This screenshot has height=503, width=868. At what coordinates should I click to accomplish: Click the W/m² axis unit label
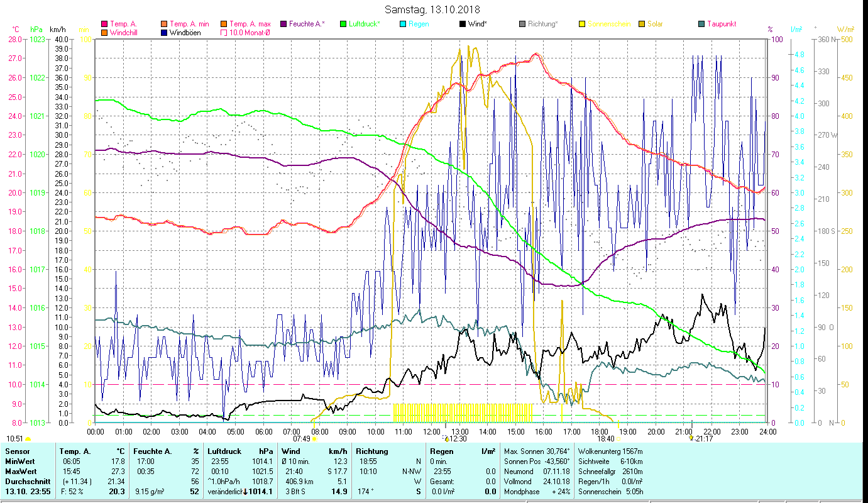[846, 30]
